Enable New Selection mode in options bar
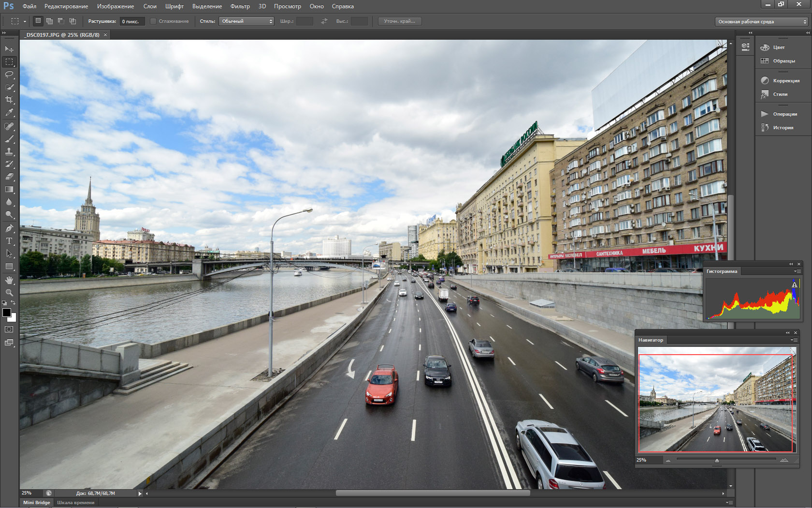Image resolution: width=812 pixels, height=508 pixels. coord(38,21)
